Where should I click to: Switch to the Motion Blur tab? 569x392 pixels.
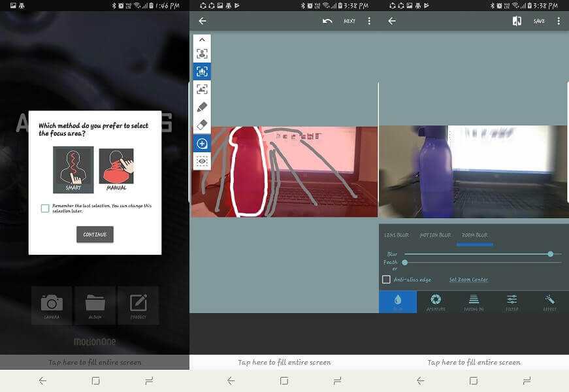pyautogui.click(x=435, y=235)
